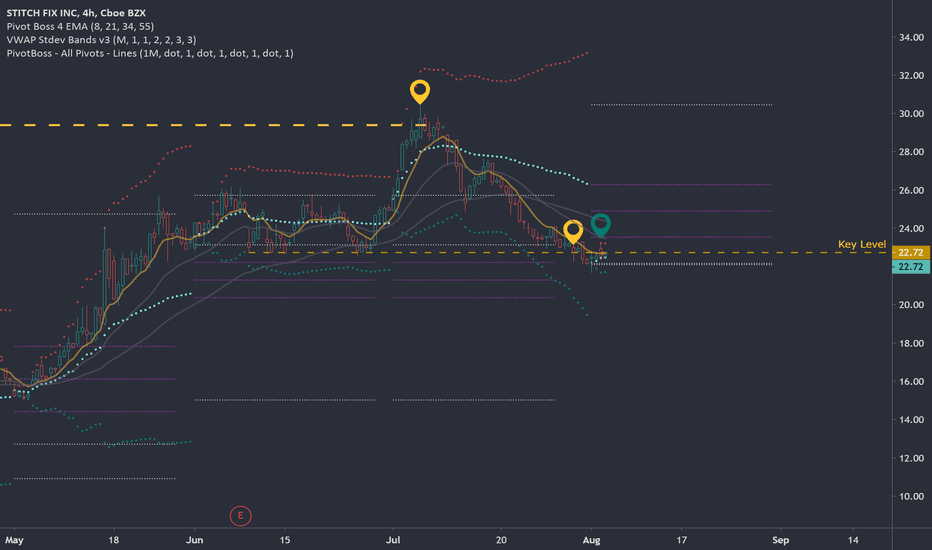Open the earnings 'E' marker icon
Image resolution: width=932 pixels, height=550 pixels.
click(241, 516)
